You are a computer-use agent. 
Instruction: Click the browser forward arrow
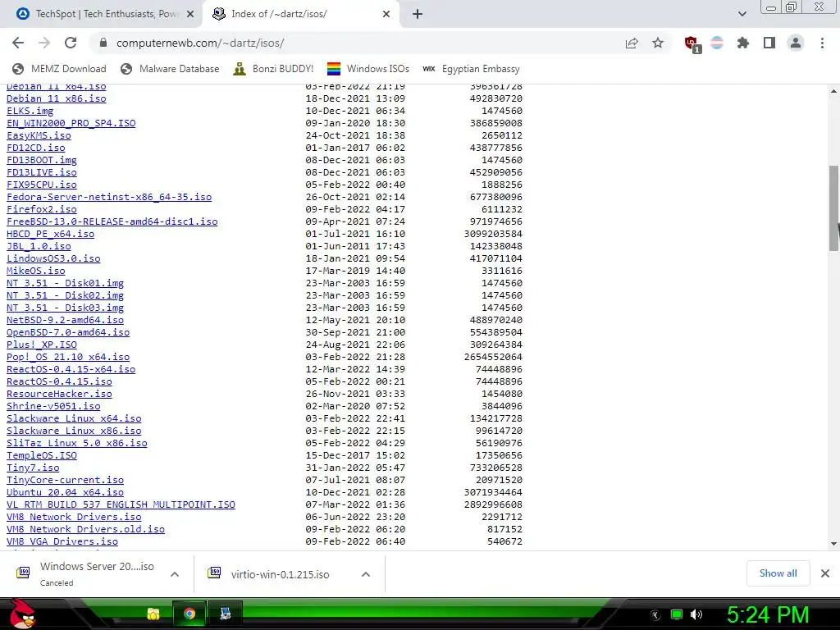pyautogui.click(x=44, y=43)
